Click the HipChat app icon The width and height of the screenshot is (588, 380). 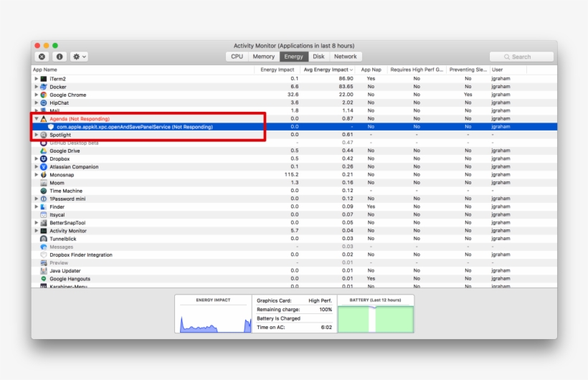(44, 103)
